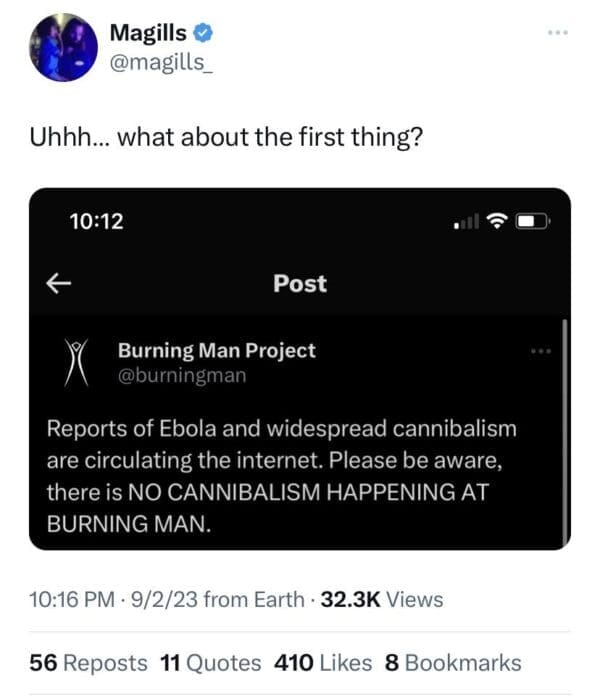View the 56 Reposts list
The image size is (600, 699).
coord(89,662)
